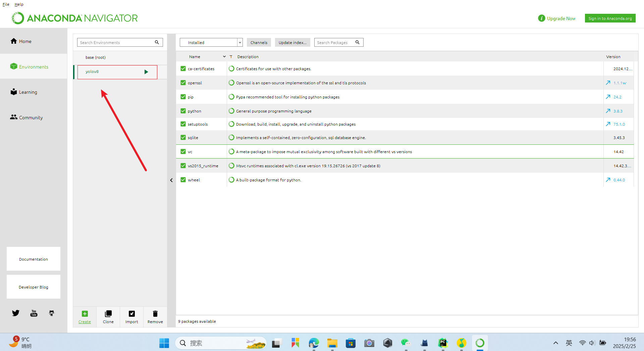Uncheck the setuptools package checkbox

[x=183, y=124]
